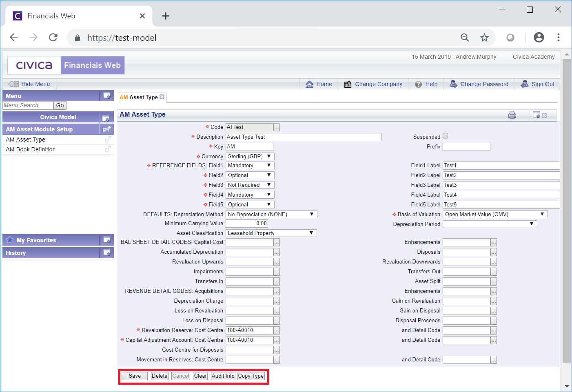Image resolution: width=572 pixels, height=392 pixels.
Task: Reload the browser page
Action: (x=53, y=38)
